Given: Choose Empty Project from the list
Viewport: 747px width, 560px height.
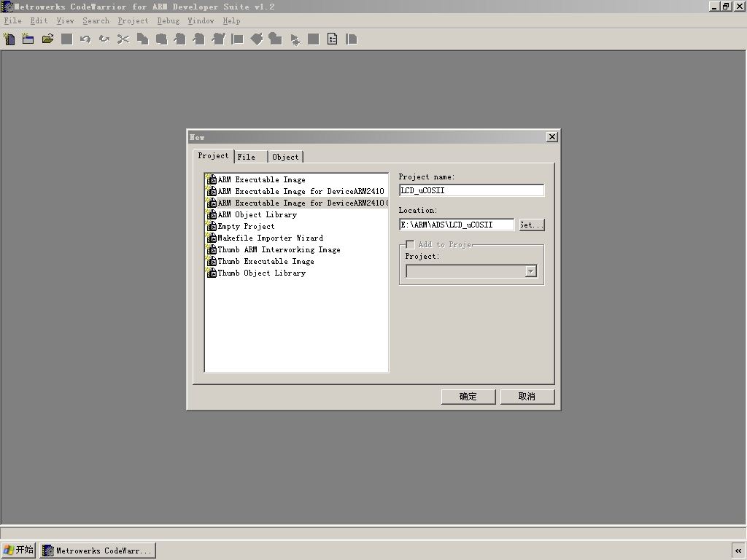Looking at the screenshot, I should (296, 226).
